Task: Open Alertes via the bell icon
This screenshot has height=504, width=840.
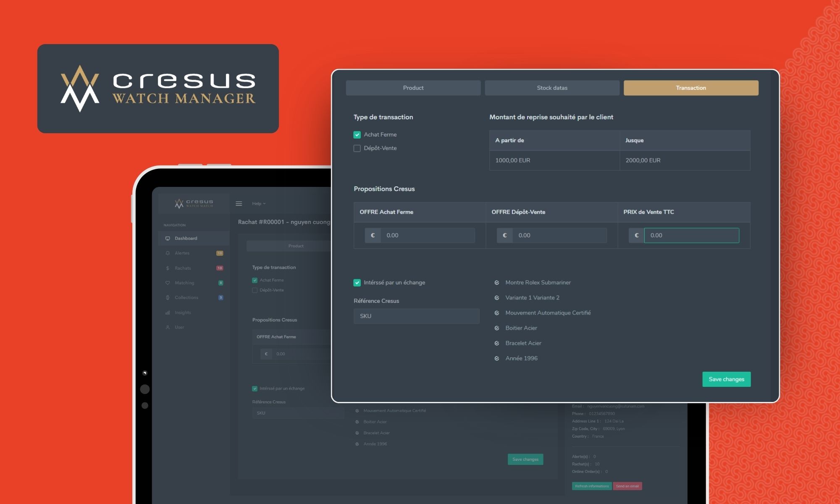Action: [167, 253]
